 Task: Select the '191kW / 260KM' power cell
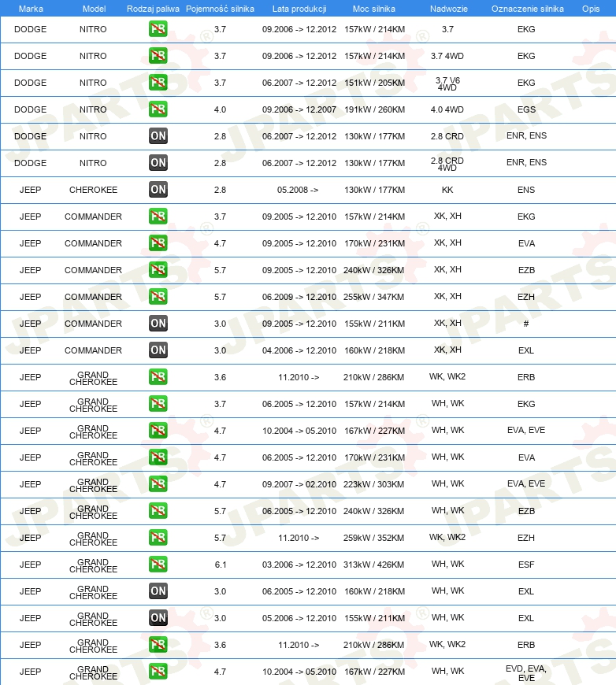[374, 109]
